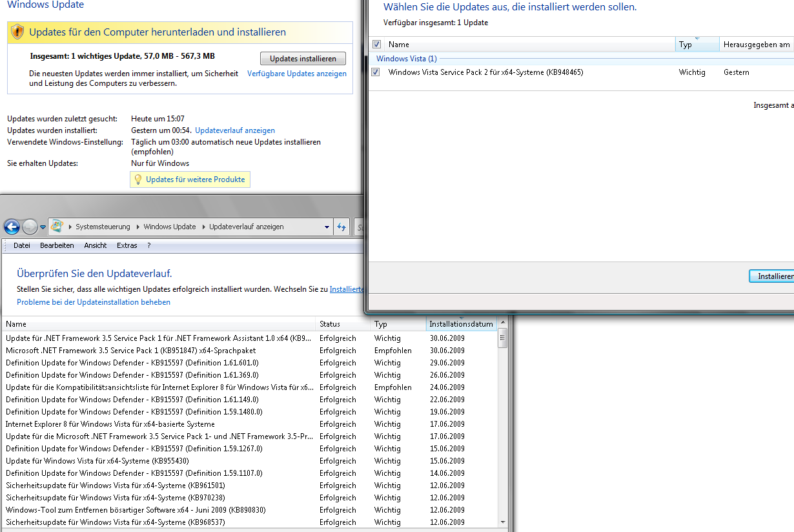Select Definition 1.59.1267.0 Defender update row
Image resolution: width=794 pixels, height=532 pixels.
coord(250,449)
